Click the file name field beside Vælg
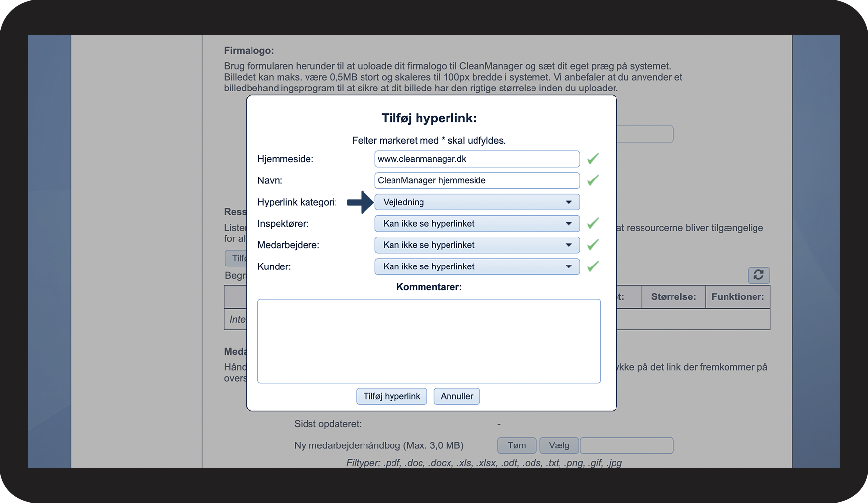This screenshot has width=868, height=503. [627, 445]
